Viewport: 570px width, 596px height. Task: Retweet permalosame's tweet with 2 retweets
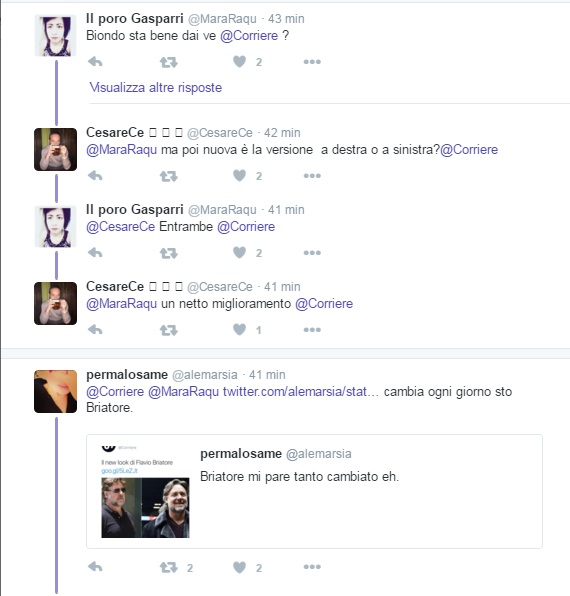169,567
